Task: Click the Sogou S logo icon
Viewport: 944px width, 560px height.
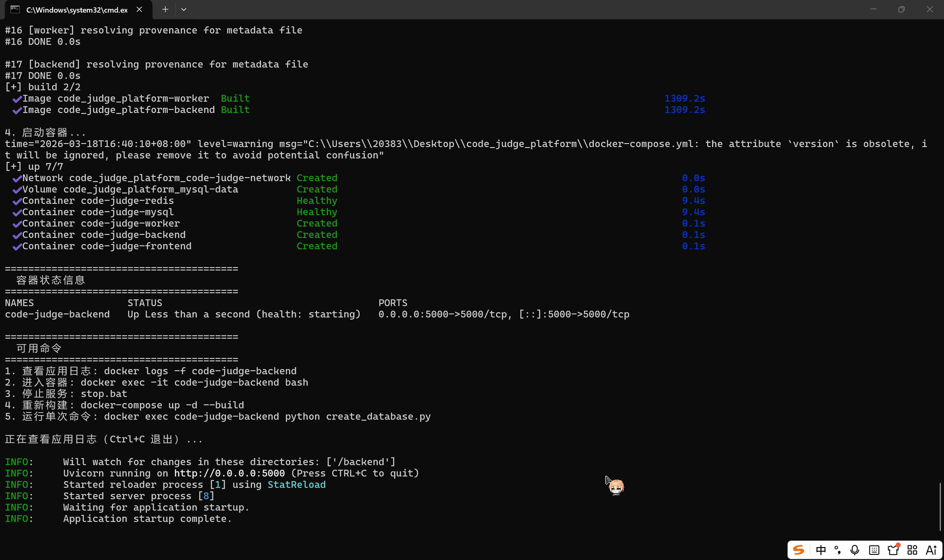Action: [799, 550]
